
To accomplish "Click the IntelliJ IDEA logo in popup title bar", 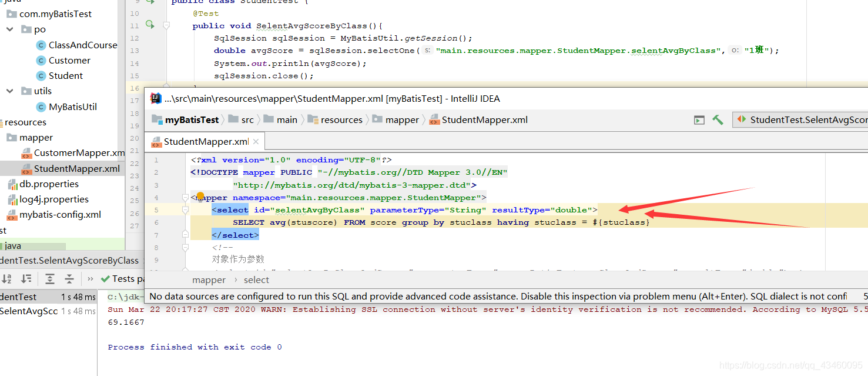I will click(156, 98).
